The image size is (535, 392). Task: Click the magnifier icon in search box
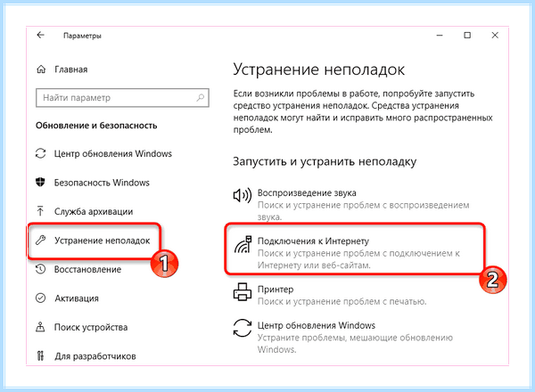click(x=201, y=98)
